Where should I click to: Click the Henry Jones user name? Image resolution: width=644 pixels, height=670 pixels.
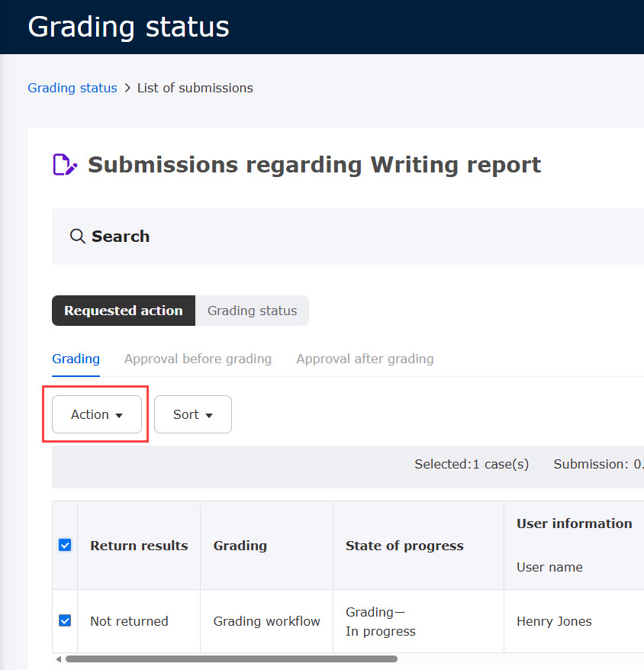pyautogui.click(x=554, y=621)
